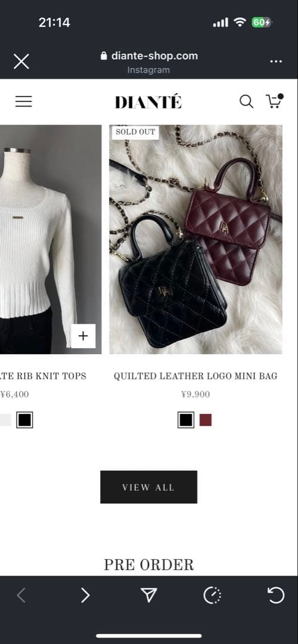Tap the search magnifier icon
This screenshot has width=298, height=644.
tap(246, 101)
